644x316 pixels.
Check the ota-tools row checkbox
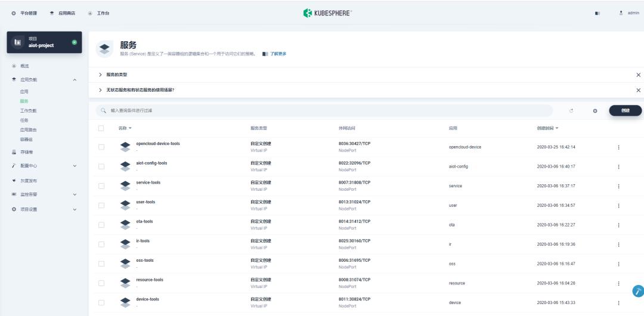(x=101, y=225)
